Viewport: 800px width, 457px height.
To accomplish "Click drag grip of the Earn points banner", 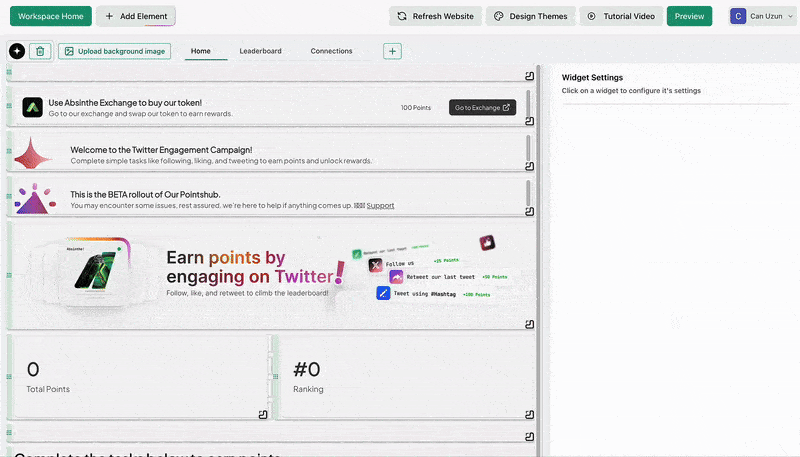I will (9, 275).
